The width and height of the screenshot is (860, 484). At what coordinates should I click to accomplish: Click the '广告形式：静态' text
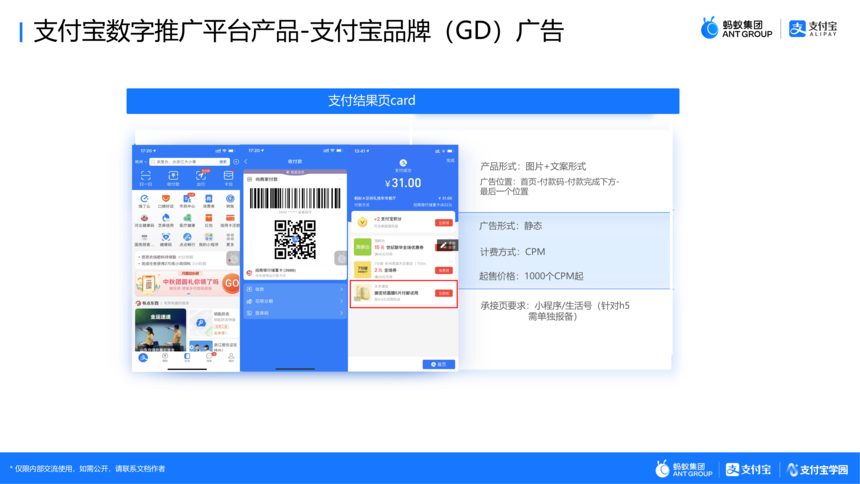511,226
